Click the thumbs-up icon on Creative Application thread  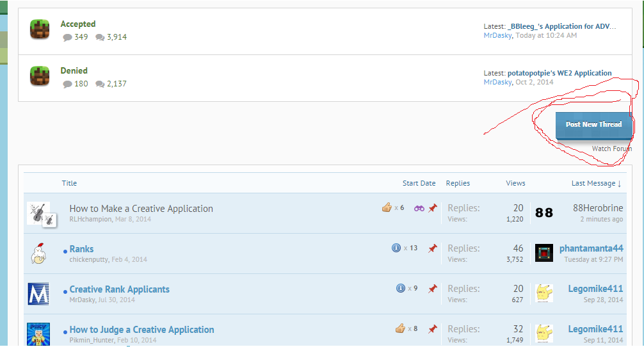click(x=387, y=207)
